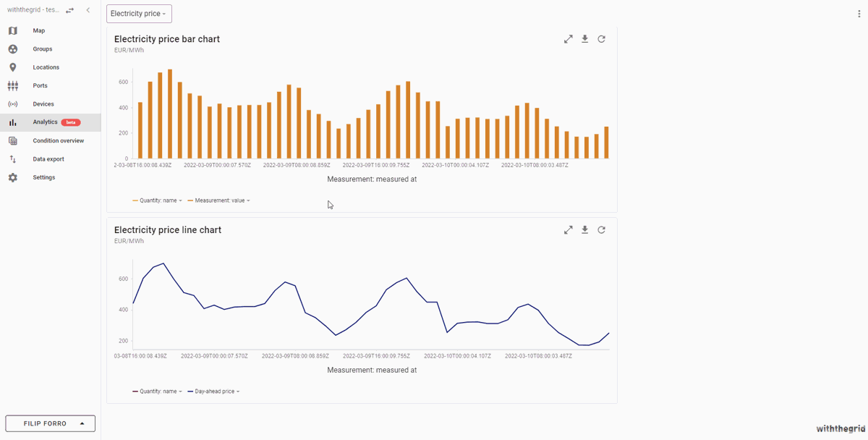Go to Map in sidebar

tap(38, 30)
